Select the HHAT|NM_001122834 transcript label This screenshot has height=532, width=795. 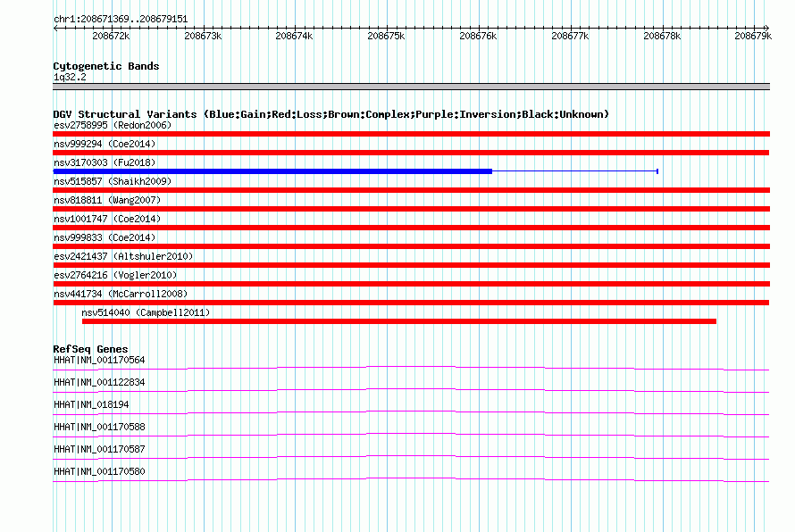click(x=99, y=382)
